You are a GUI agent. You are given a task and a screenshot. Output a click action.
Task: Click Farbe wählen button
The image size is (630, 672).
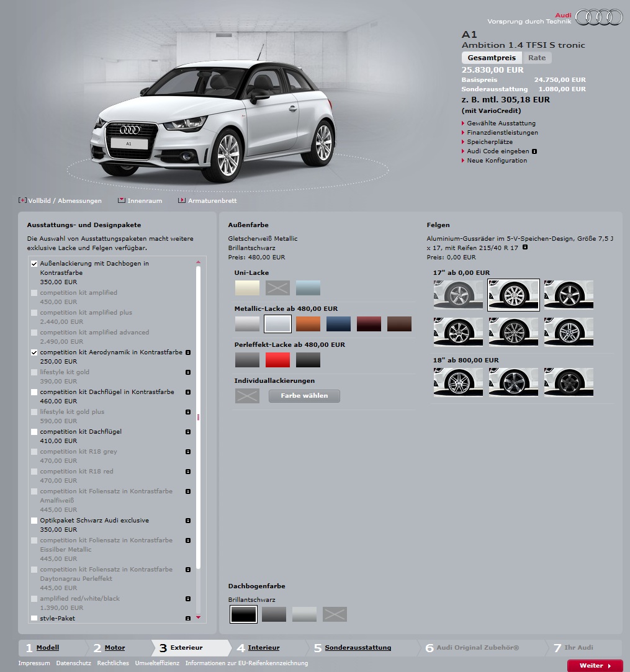pyautogui.click(x=304, y=396)
